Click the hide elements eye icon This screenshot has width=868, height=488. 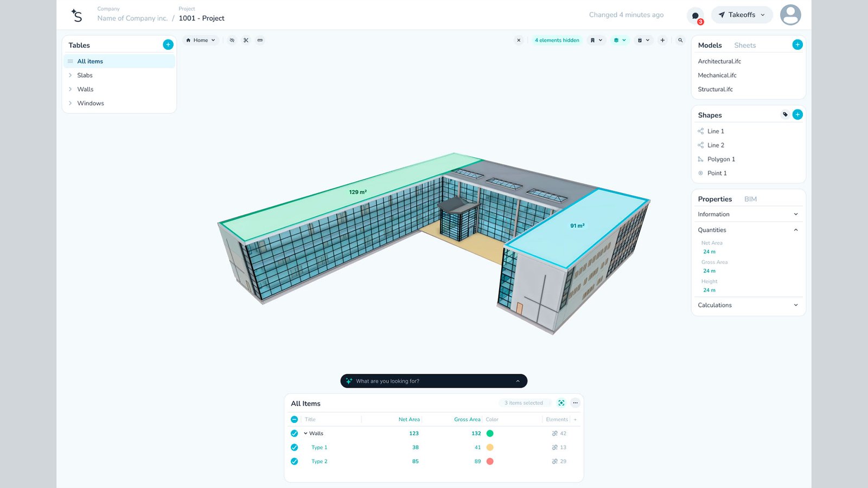(x=232, y=40)
